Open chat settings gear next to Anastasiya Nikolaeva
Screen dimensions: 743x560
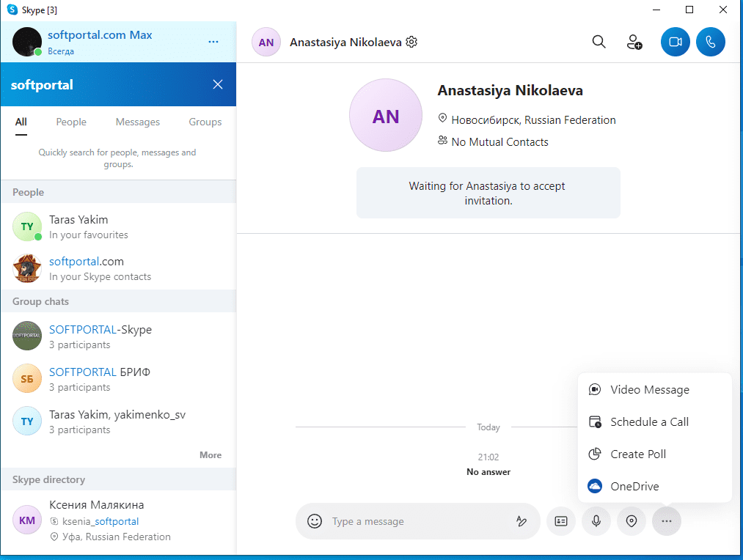coord(411,42)
